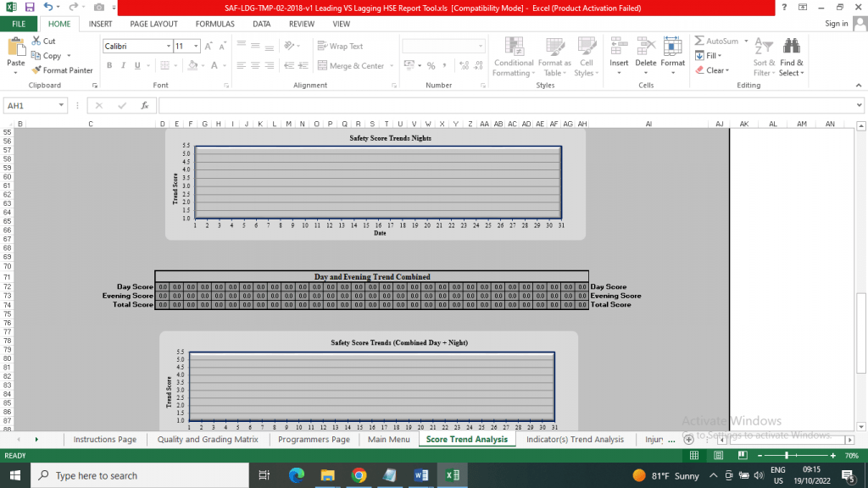The height and width of the screenshot is (488, 868).
Task: Click the AutoSum button
Action: coord(717,41)
